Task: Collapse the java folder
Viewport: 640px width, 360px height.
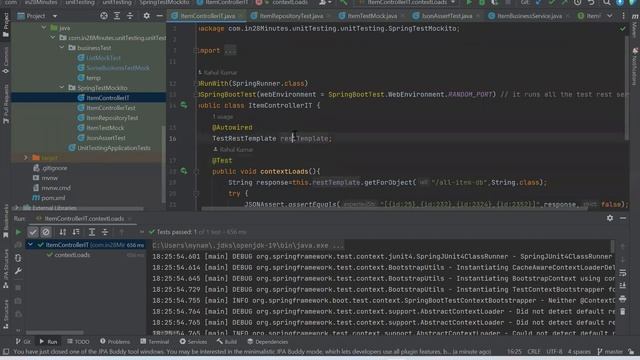Action: tap(44, 28)
